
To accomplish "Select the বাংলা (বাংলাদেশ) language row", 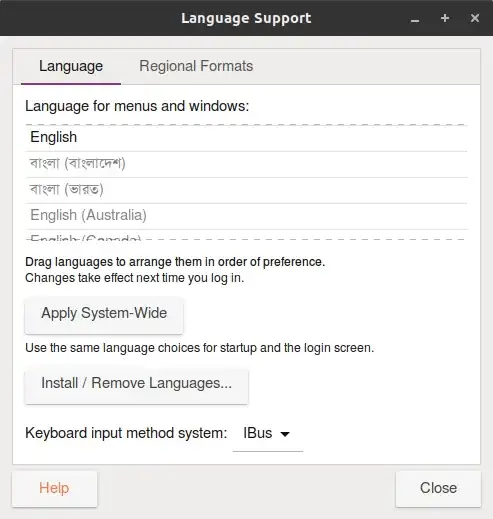I will click(246, 164).
